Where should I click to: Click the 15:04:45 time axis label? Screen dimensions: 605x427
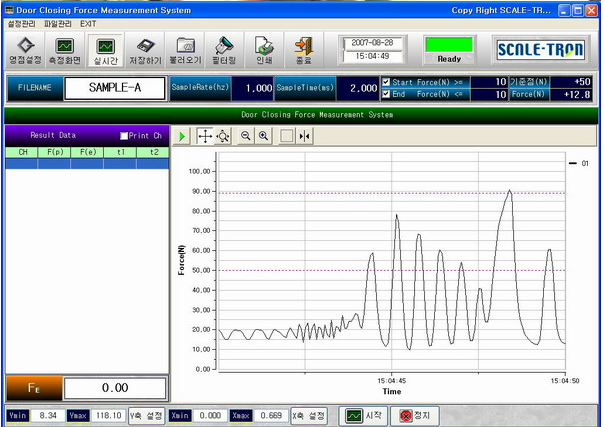click(x=392, y=381)
